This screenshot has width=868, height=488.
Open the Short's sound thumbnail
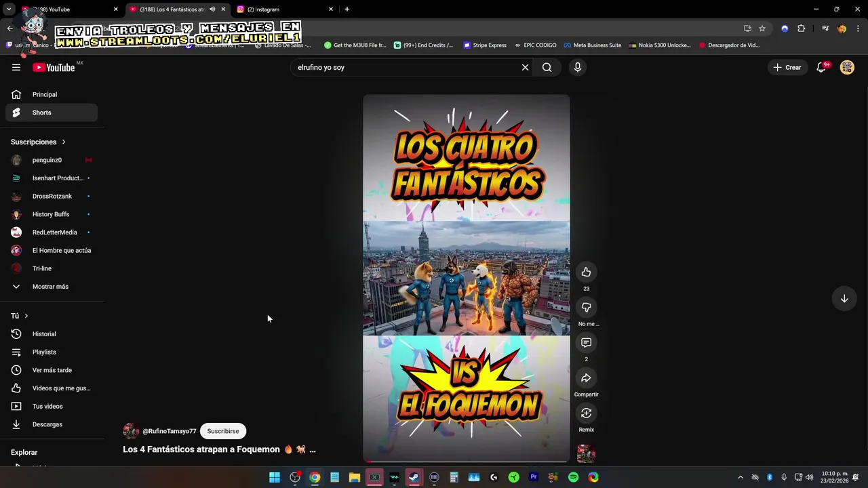coord(586,454)
